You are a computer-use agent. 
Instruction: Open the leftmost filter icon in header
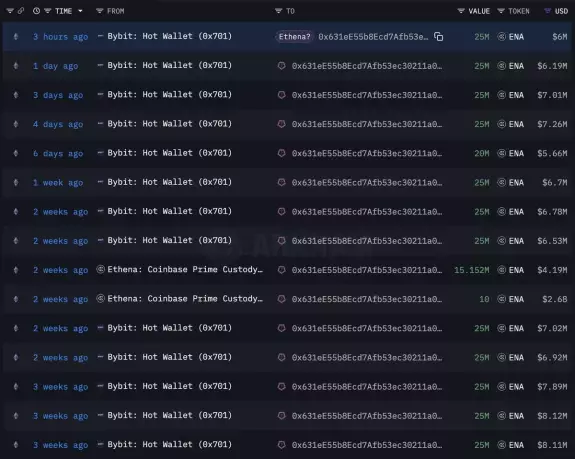point(10,11)
